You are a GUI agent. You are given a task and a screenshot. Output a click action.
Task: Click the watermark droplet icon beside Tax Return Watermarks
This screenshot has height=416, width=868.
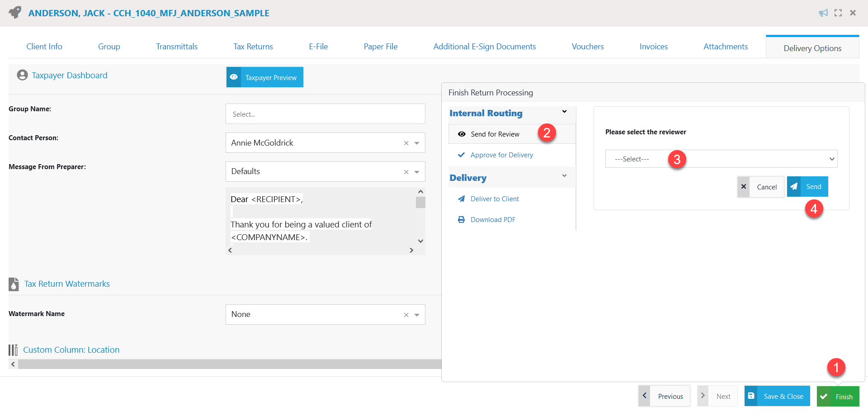[x=14, y=284]
